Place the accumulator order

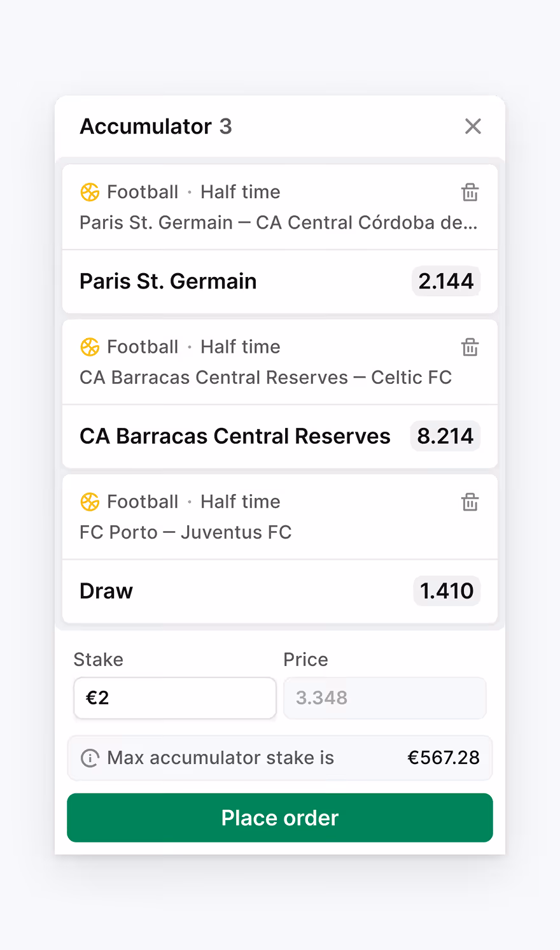click(x=280, y=818)
